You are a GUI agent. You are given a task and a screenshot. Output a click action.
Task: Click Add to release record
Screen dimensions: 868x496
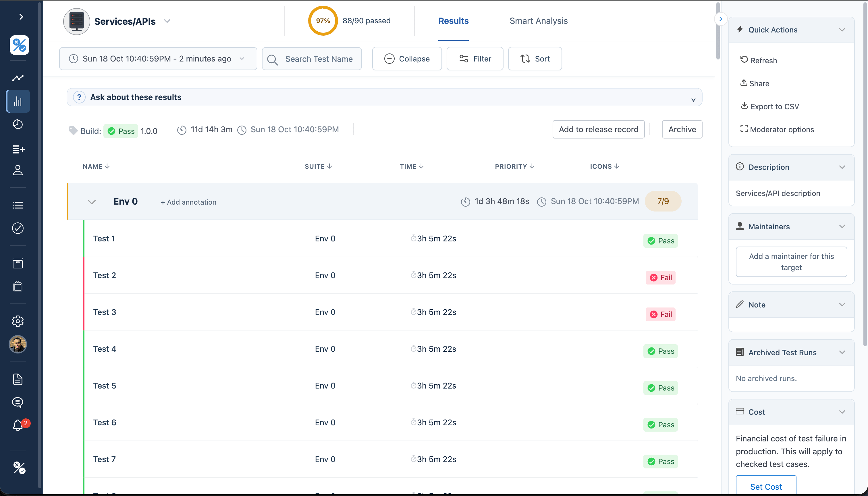598,129
